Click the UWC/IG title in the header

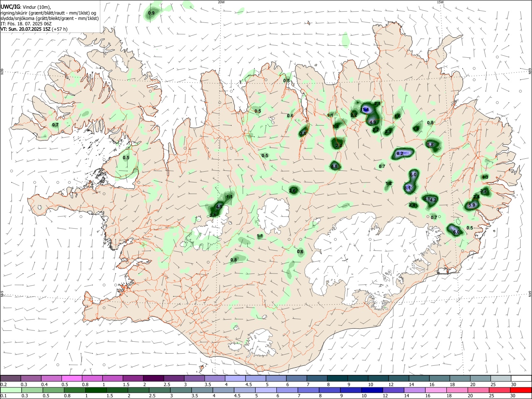10,7
